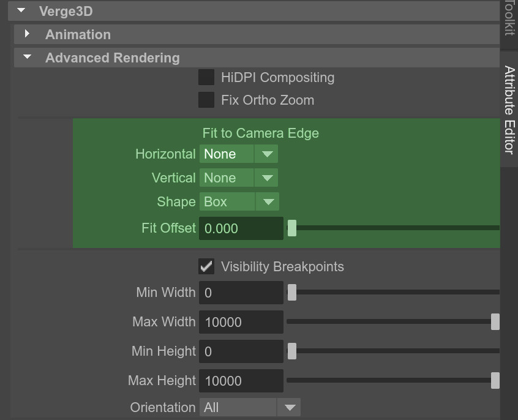Viewport: 518px width, 420px height.
Task: Enable Fix Ortho Zoom checkbox
Action: coord(206,100)
